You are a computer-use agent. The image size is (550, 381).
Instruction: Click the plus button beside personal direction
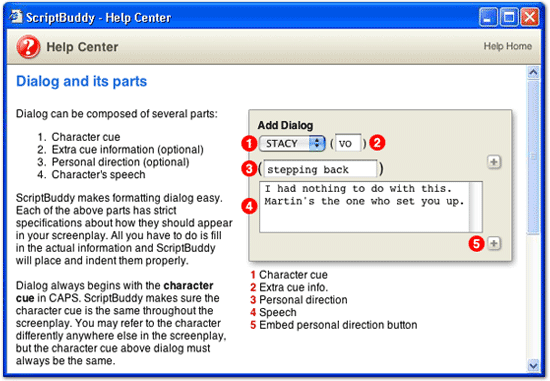tap(494, 162)
